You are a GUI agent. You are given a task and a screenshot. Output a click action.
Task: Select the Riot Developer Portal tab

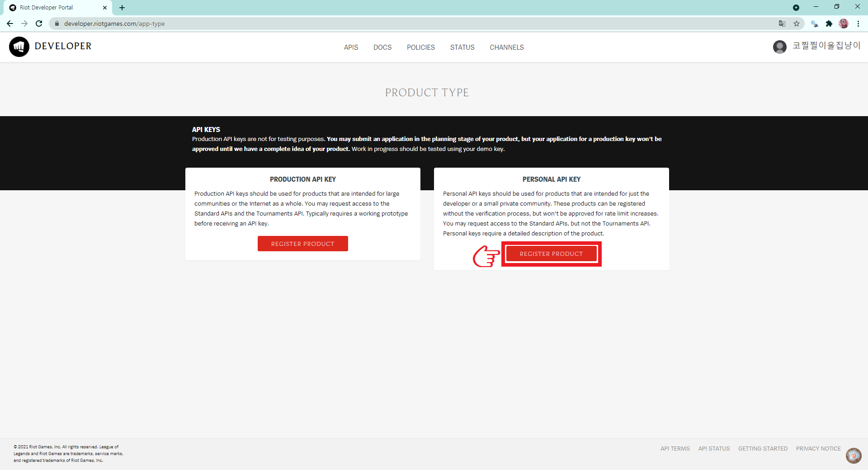pyautogui.click(x=59, y=8)
